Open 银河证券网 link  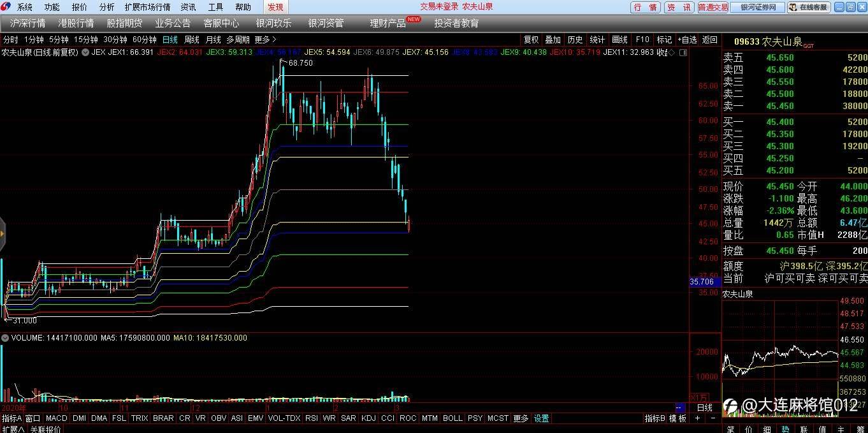[758, 7]
